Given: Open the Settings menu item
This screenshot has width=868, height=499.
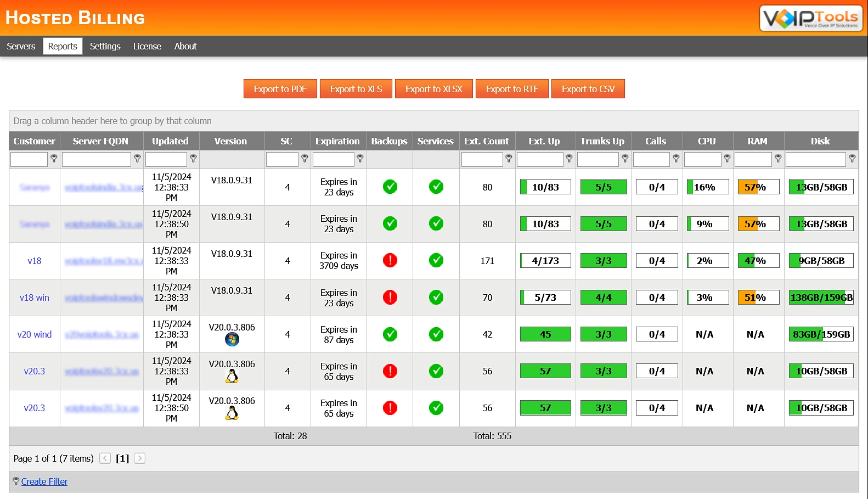Looking at the screenshot, I should tap(105, 46).
